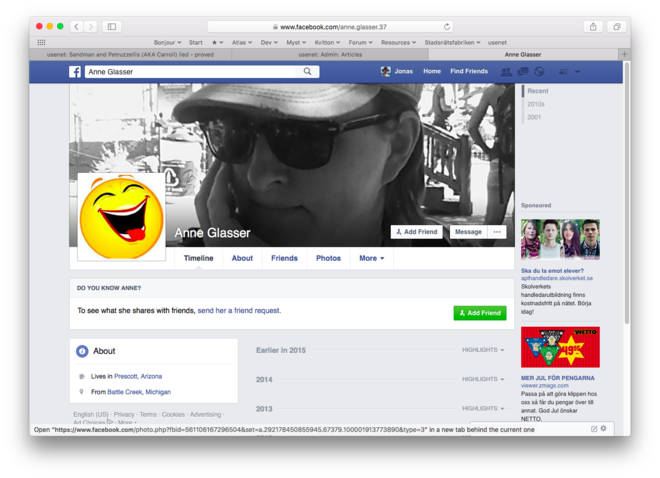Expand Highlights dropdown for Earlier in 2015
The width and height of the screenshot is (660, 478).
point(483,350)
